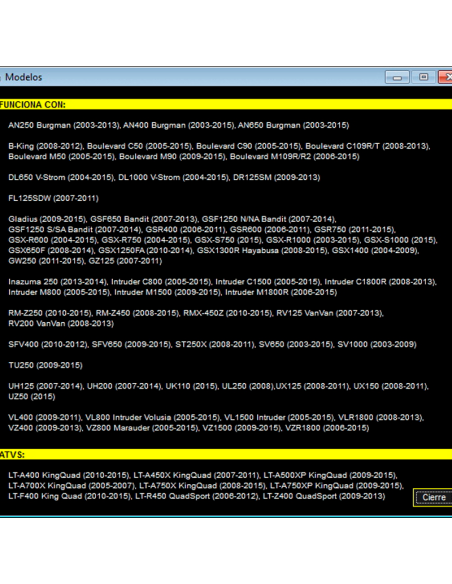Click Gladius (2009-2015) model text
This screenshot has height=584, width=452.
click(x=47, y=219)
